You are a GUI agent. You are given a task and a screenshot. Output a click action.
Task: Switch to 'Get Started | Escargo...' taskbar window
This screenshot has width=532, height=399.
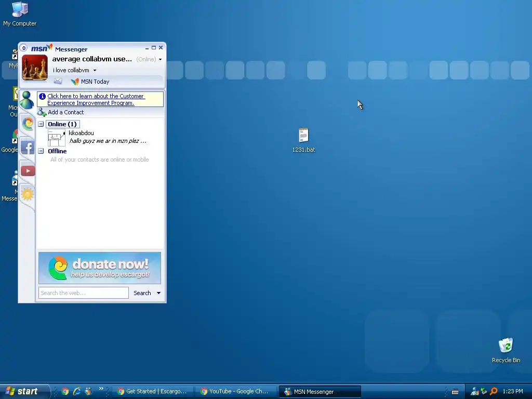pos(153,392)
